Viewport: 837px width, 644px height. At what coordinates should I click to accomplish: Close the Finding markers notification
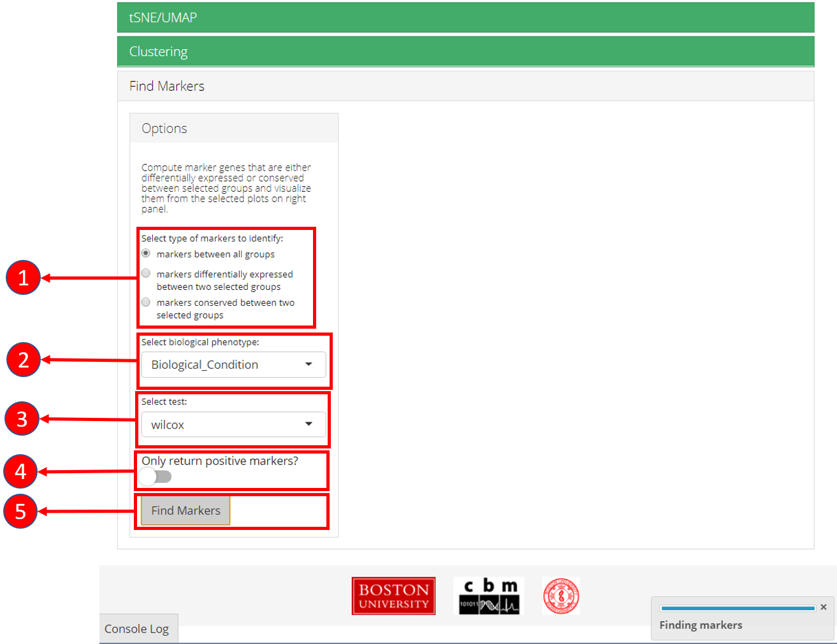tap(824, 607)
